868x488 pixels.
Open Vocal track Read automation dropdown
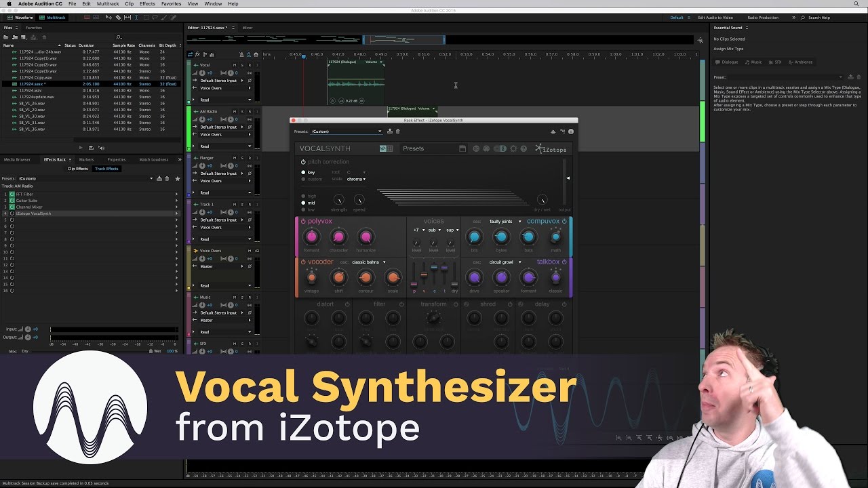click(x=225, y=100)
